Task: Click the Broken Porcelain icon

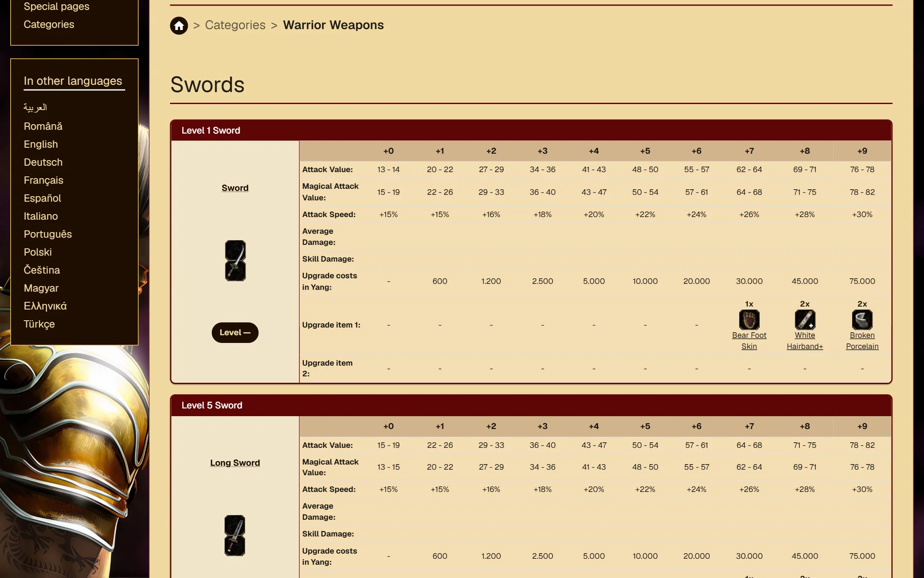Action: tap(862, 319)
